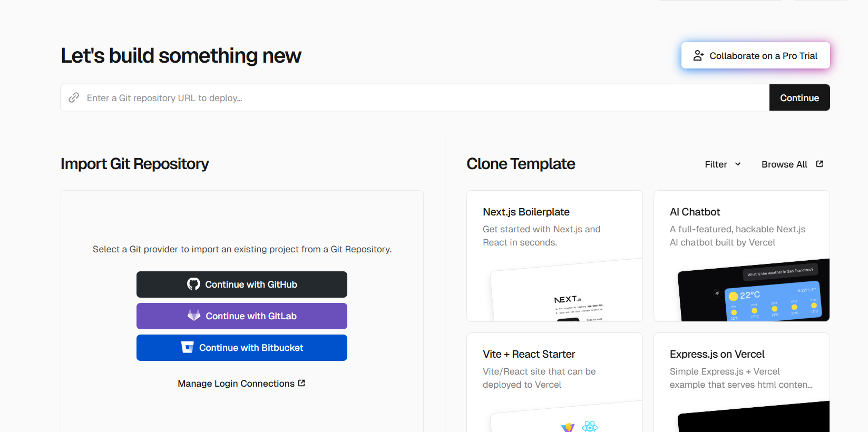Viewport: 868px width, 432px height.
Task: Expand the Filter dropdown
Action: pos(723,164)
